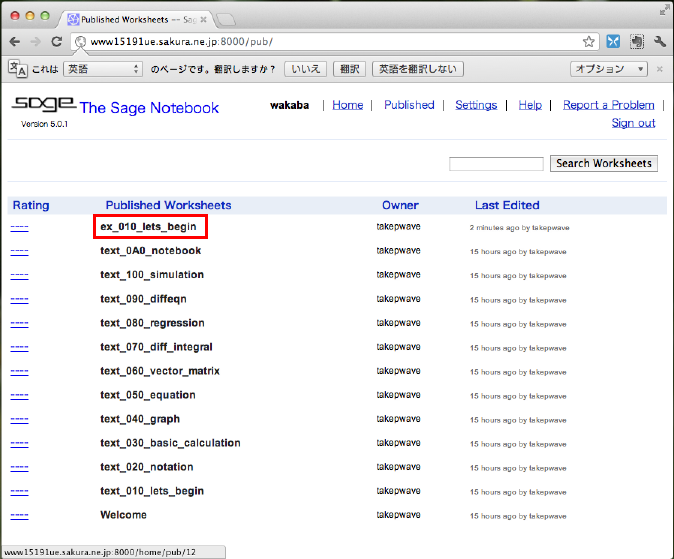Open a new tab next to Published Worksheets
This screenshot has width=674, height=559.
[x=227, y=19]
